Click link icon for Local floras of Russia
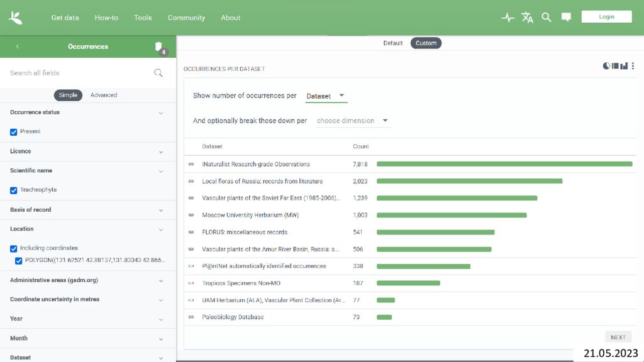Viewport: 644px width, 362px height. pos(191,181)
